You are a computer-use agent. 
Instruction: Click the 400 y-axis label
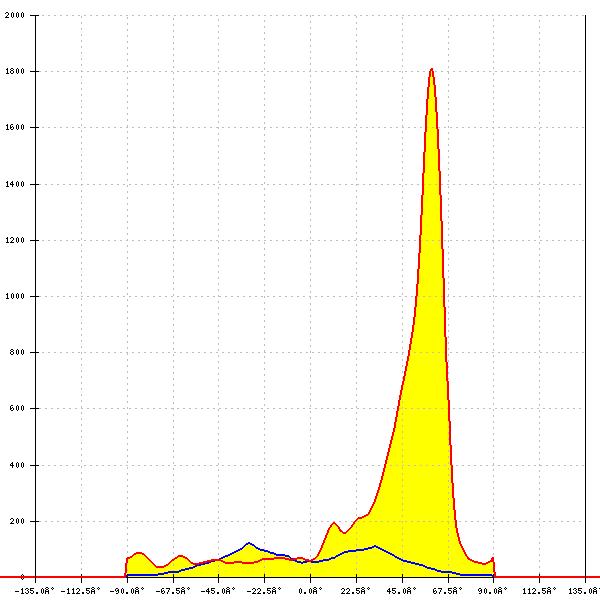click(17, 465)
